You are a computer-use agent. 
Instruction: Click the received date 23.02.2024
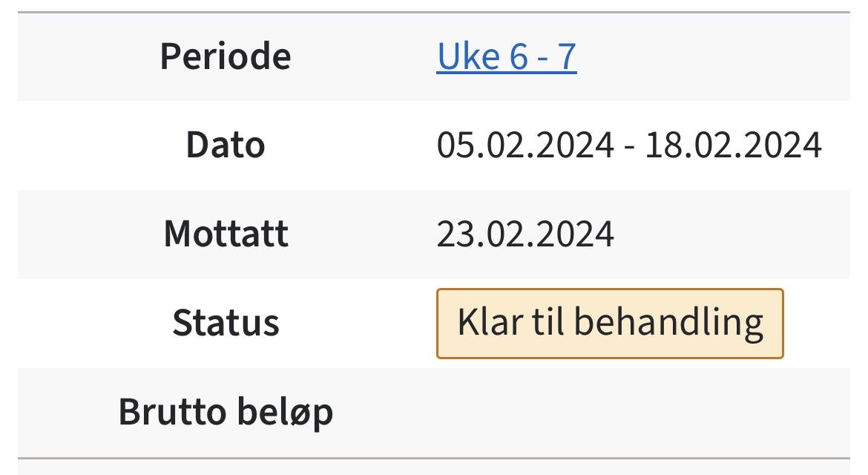point(525,235)
